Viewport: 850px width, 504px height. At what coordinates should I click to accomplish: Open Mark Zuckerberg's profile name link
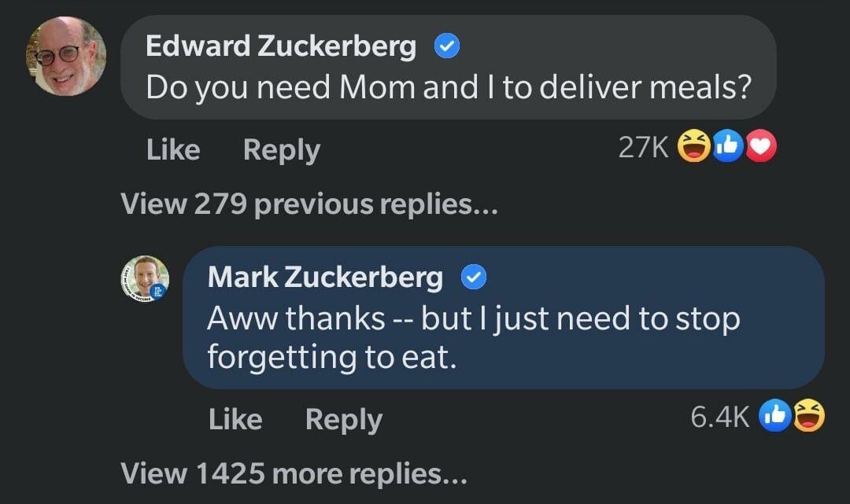[325, 277]
